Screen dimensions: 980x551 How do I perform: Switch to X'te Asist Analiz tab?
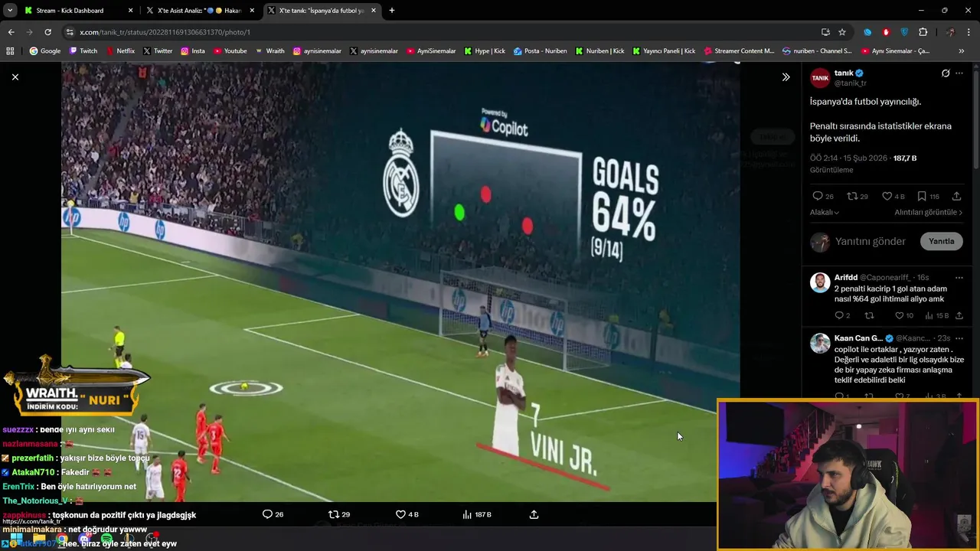tap(199, 11)
